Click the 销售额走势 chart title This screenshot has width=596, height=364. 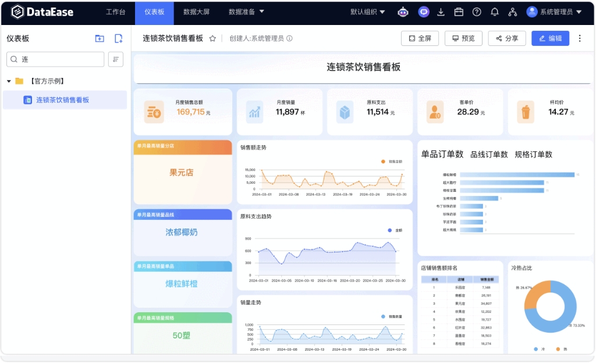point(253,147)
